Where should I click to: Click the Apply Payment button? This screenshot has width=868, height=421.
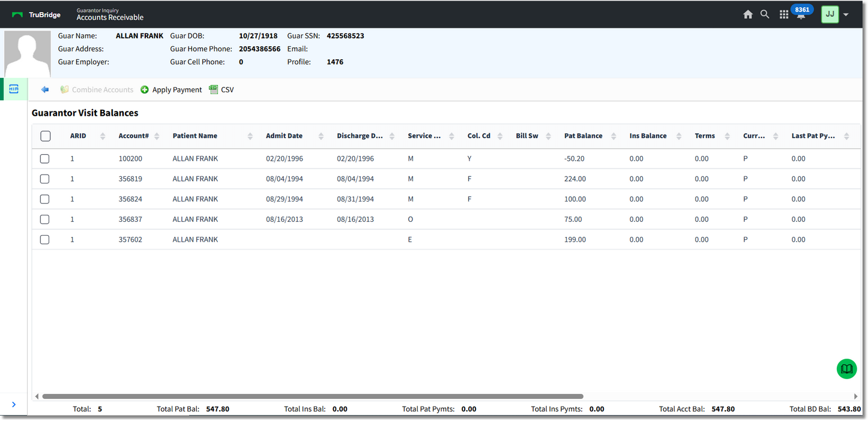coord(171,90)
